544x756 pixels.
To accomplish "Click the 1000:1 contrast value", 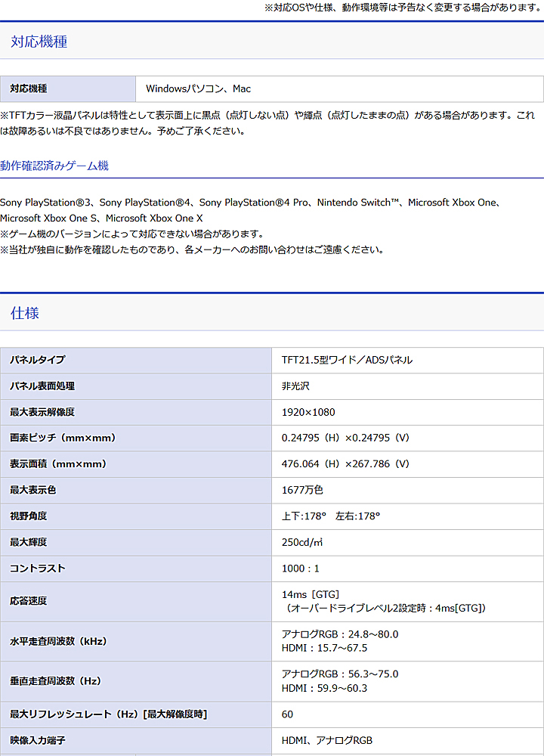I will click(x=301, y=569).
